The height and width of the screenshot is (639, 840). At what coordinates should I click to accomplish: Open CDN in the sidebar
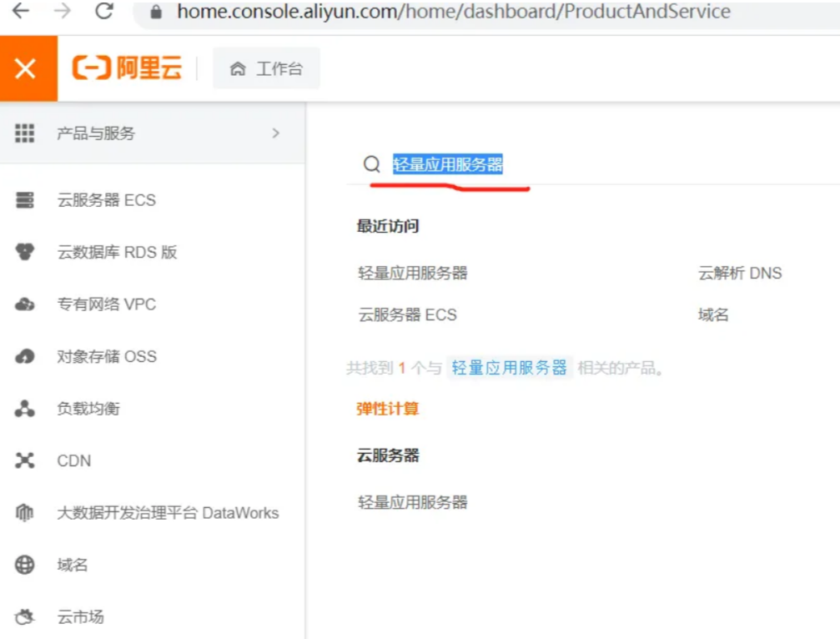click(74, 460)
